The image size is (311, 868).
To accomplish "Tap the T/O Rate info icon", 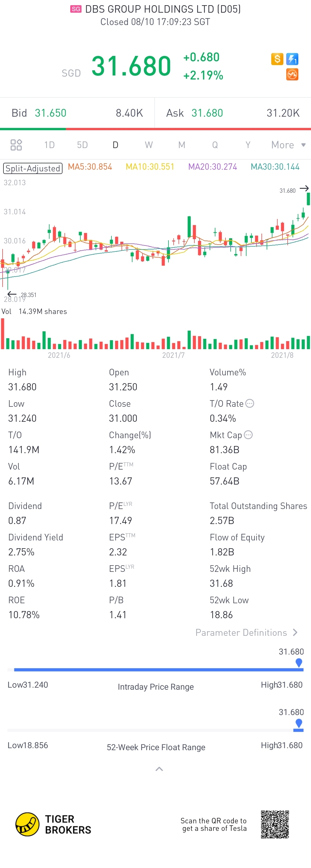I will tap(250, 403).
